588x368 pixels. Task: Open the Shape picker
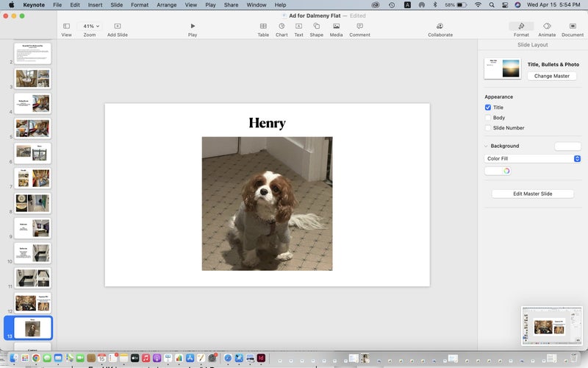point(316,26)
